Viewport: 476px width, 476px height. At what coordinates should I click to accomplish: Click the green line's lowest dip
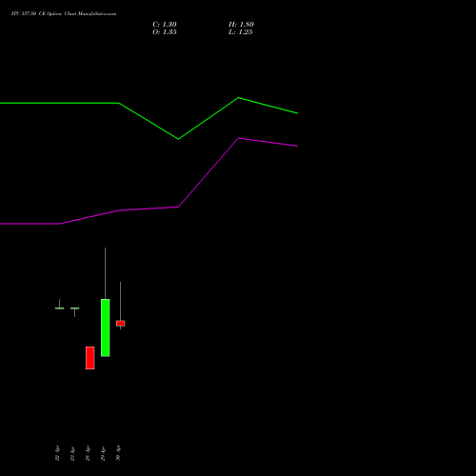(x=178, y=139)
